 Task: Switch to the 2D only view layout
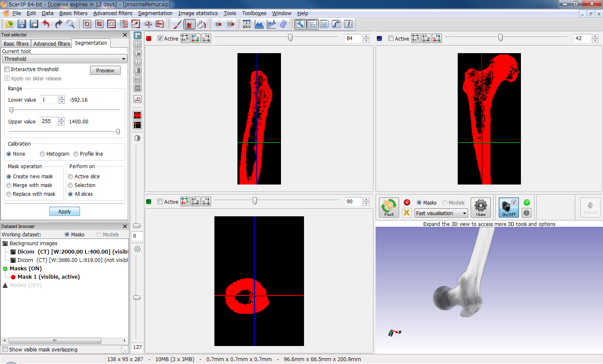[x=137, y=79]
